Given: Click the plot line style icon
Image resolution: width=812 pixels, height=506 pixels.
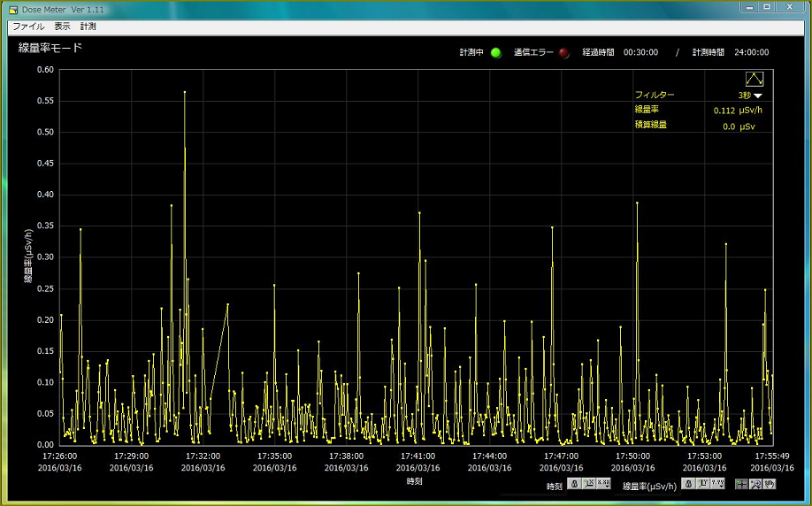Looking at the screenshot, I should pyautogui.click(x=755, y=79).
